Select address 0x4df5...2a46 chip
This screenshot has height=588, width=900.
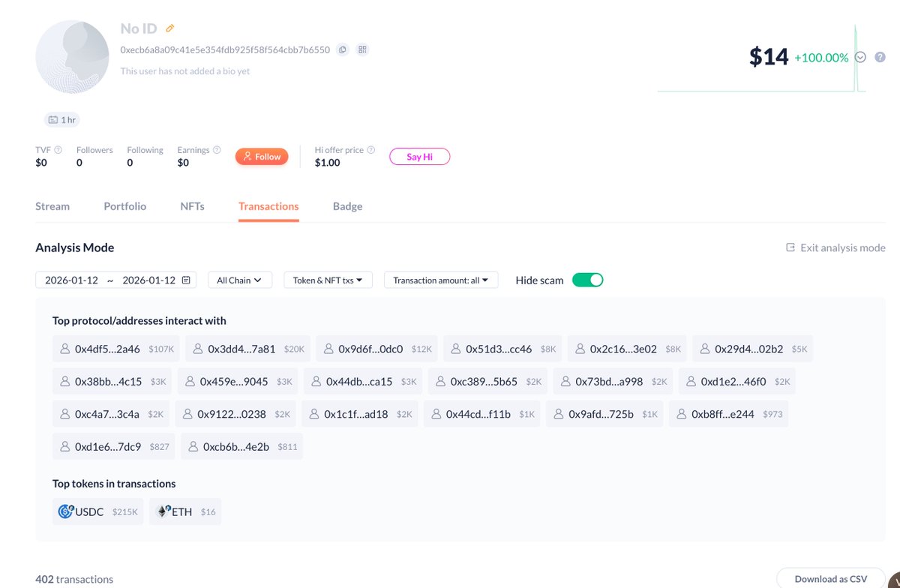[116, 349]
